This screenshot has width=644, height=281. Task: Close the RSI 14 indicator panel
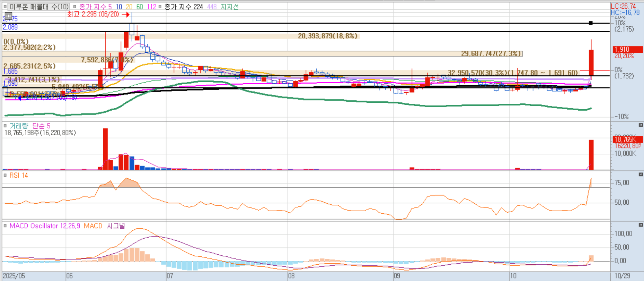pos(641,174)
